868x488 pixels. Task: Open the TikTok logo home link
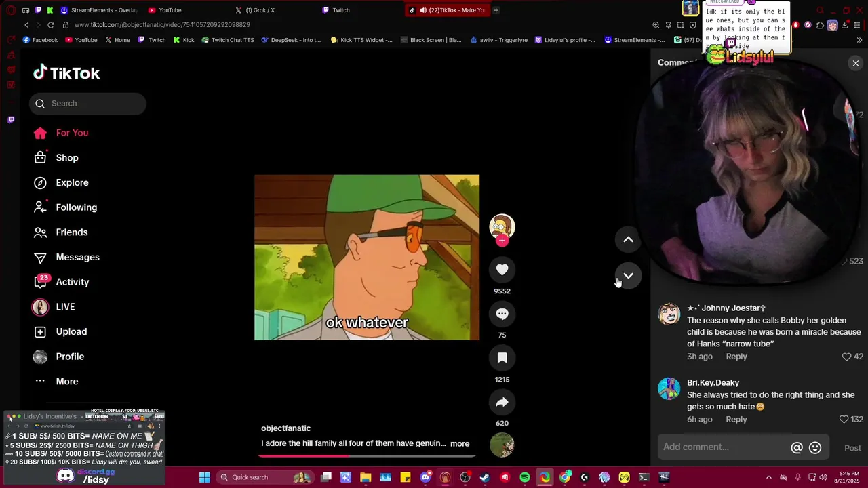(x=66, y=73)
